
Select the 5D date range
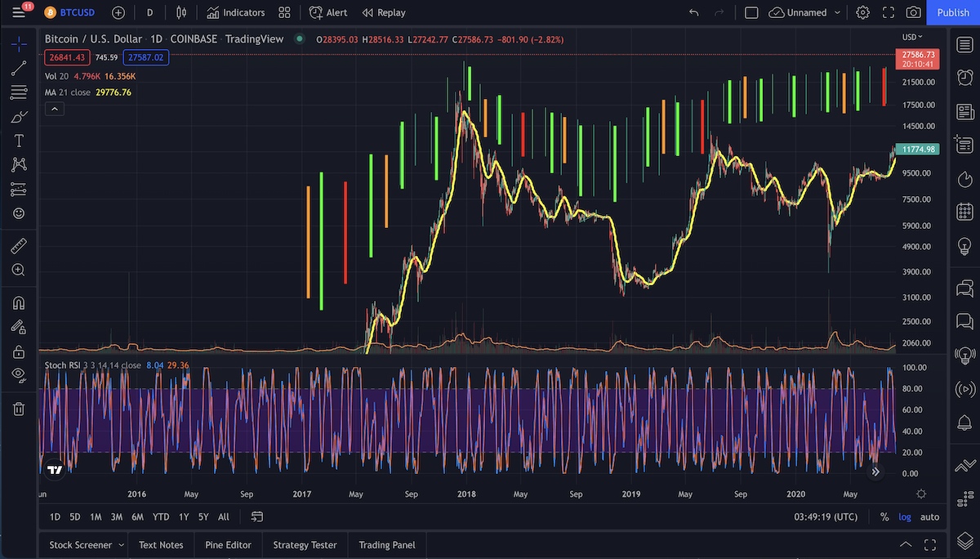[x=75, y=517]
